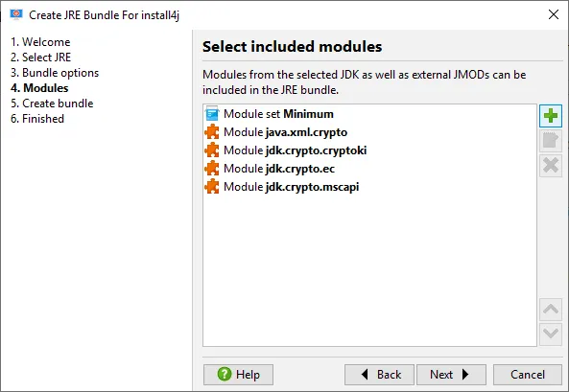Image resolution: width=569 pixels, height=392 pixels.
Task: Jump to the Welcome step
Action: [40, 42]
